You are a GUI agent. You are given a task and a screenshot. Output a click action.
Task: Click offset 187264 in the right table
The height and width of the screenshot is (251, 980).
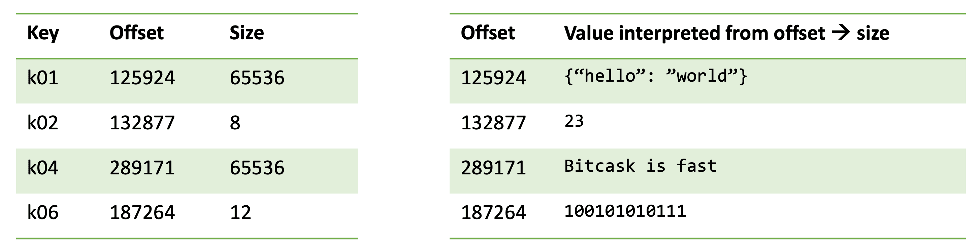point(493,213)
